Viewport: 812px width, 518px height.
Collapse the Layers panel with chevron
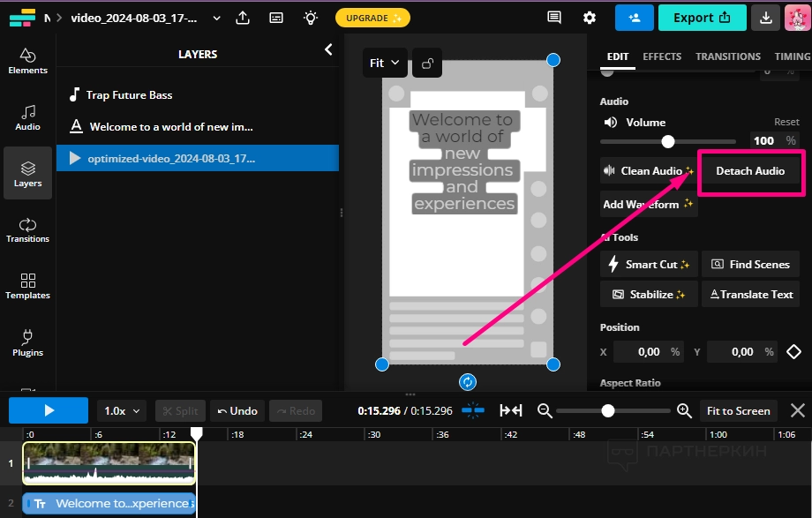(x=328, y=50)
